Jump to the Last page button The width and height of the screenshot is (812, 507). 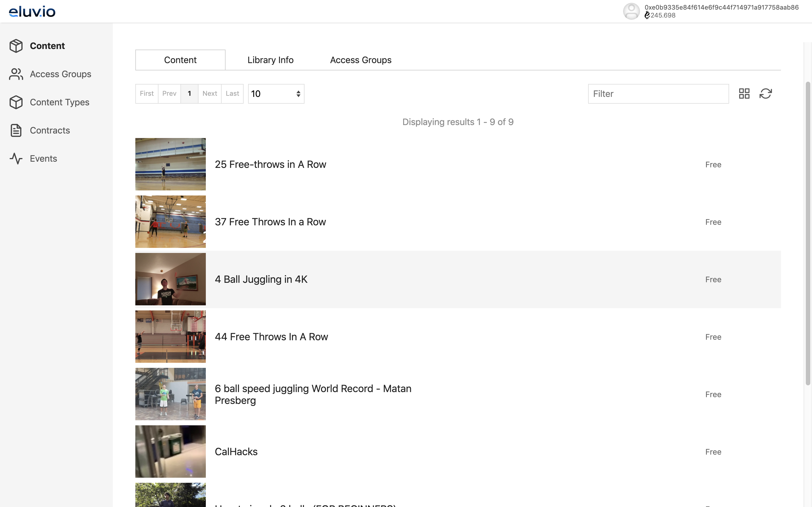[x=232, y=94]
